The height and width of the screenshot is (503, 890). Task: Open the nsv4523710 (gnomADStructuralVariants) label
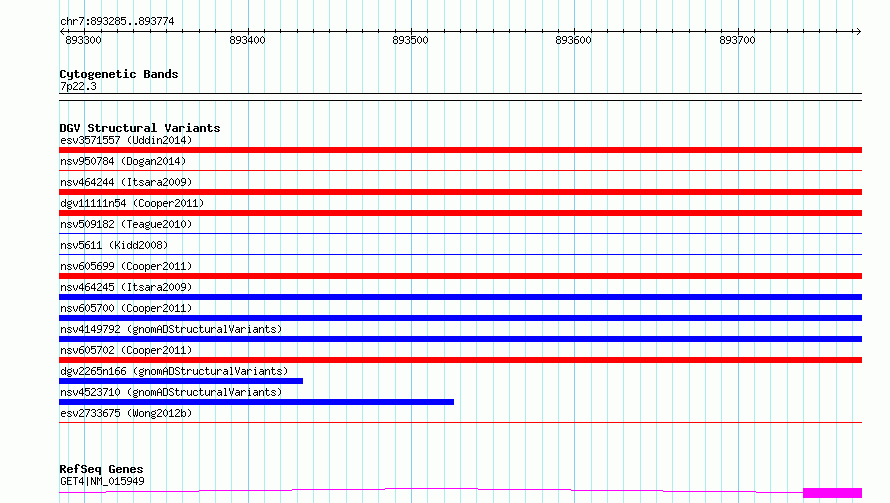click(171, 392)
